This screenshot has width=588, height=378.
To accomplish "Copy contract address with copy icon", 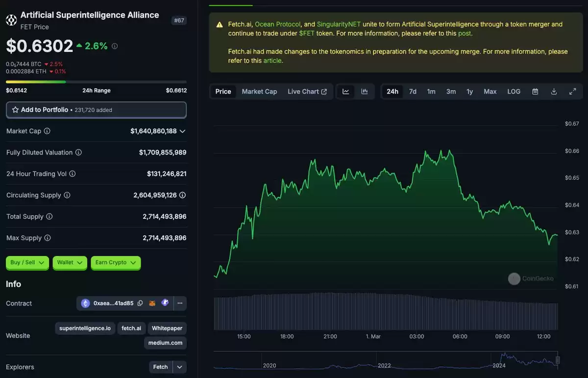I will [x=140, y=303].
